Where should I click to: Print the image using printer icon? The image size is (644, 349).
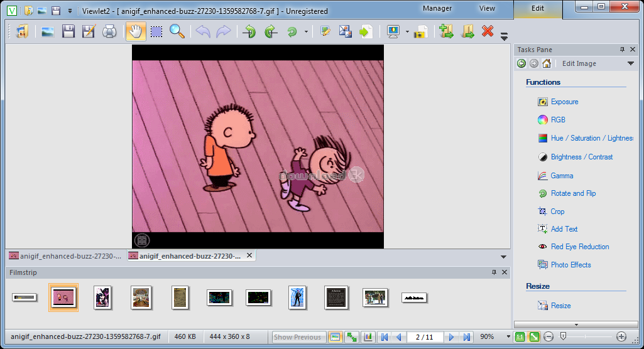tap(109, 31)
